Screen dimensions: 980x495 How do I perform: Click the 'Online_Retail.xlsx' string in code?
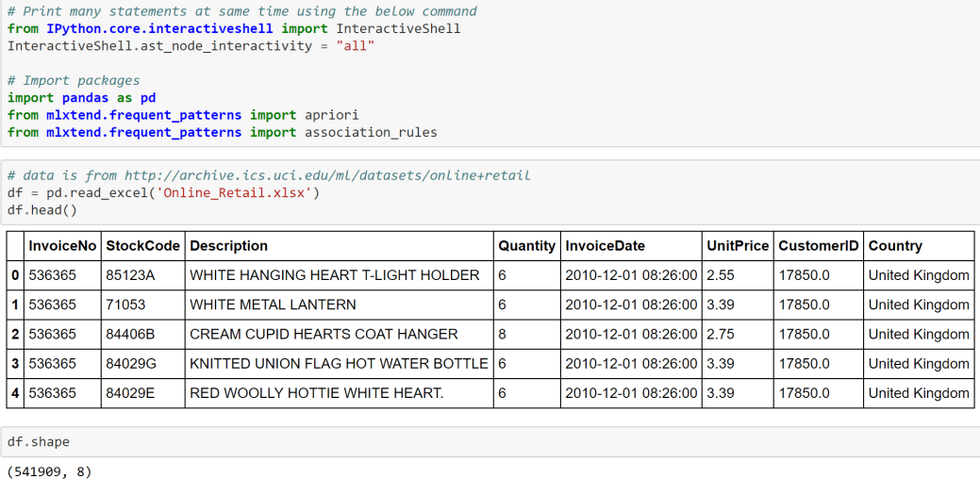point(234,193)
